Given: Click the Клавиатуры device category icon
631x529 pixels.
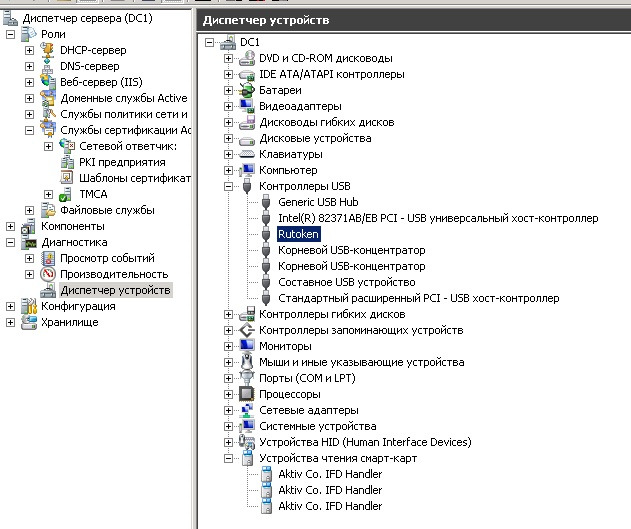Looking at the screenshot, I should pyautogui.click(x=248, y=154).
